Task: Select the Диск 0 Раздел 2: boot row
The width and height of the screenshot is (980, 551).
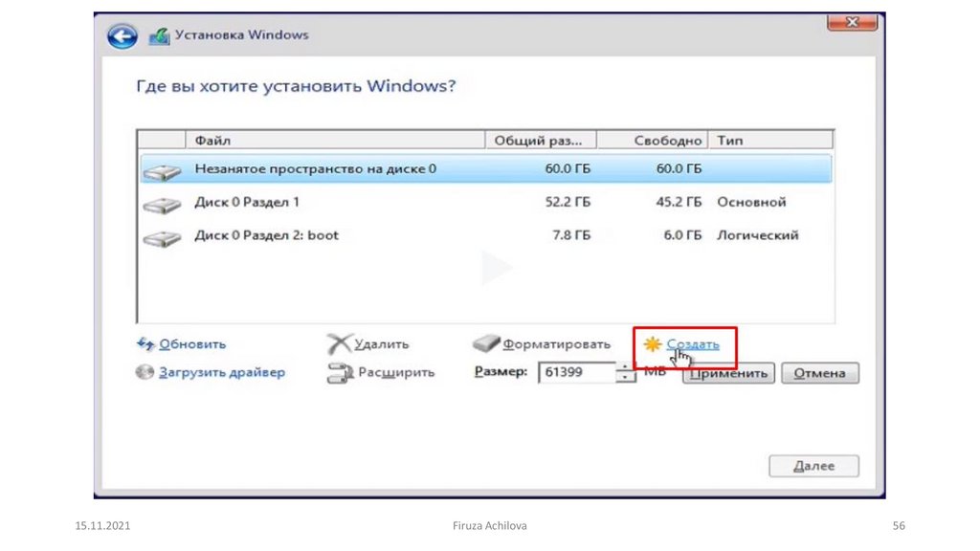Action: [485, 235]
